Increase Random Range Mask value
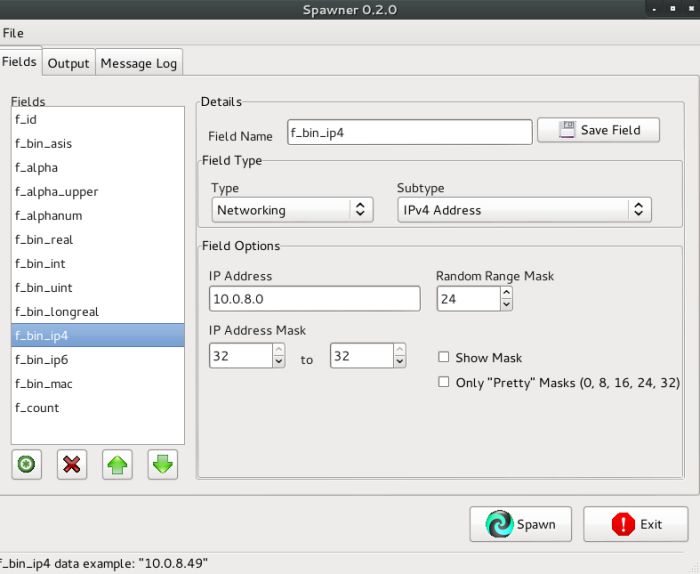700x574 pixels. pyautogui.click(x=506, y=293)
